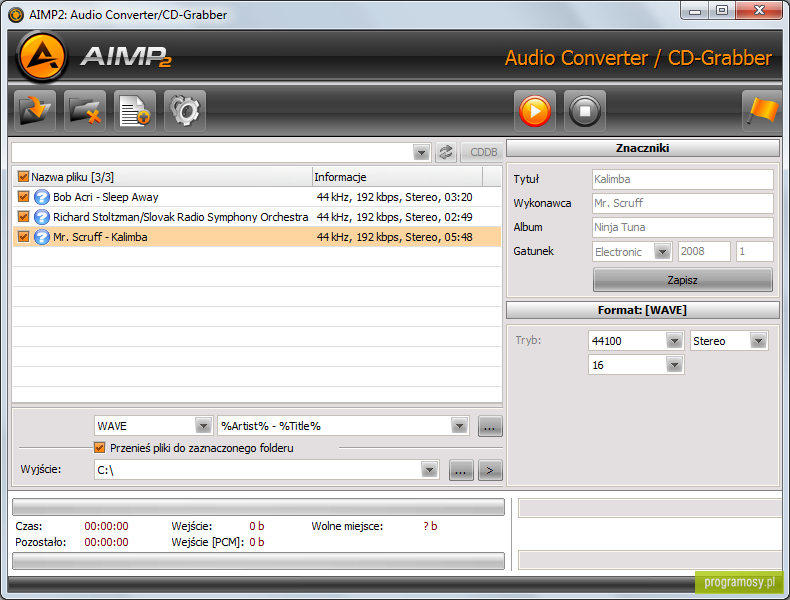The width and height of the screenshot is (790, 600).
Task: Click the lower conversion progress bar
Action: pos(258,561)
